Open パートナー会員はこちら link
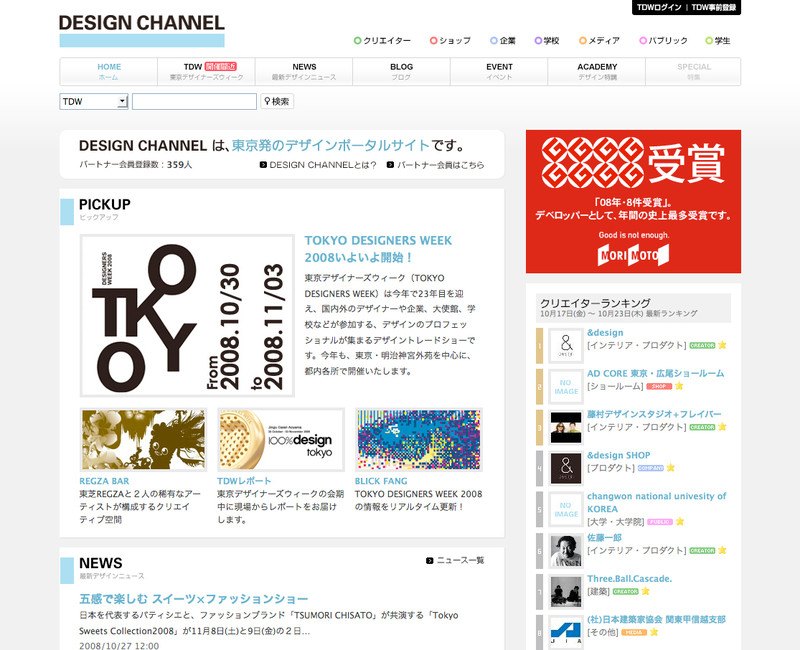Image resolution: width=800 pixels, height=650 pixels. click(436, 165)
